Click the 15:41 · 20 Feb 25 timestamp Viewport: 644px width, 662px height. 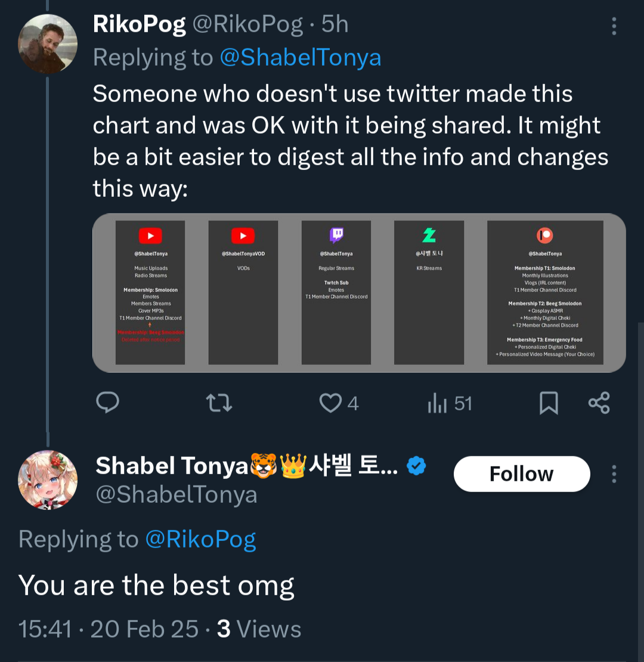[109, 629]
